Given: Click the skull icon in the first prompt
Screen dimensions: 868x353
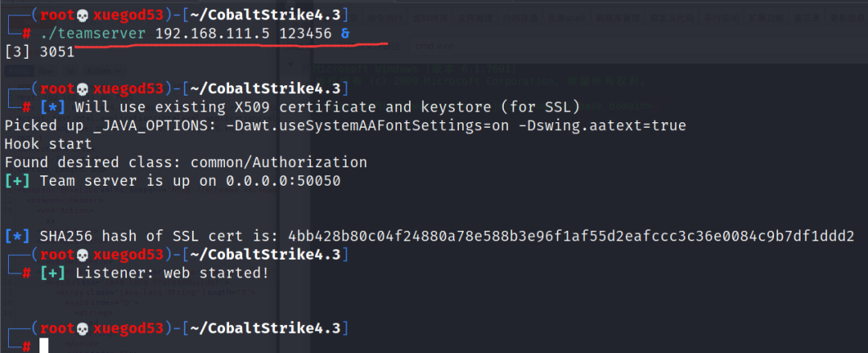Looking at the screenshot, I should click(x=82, y=14).
